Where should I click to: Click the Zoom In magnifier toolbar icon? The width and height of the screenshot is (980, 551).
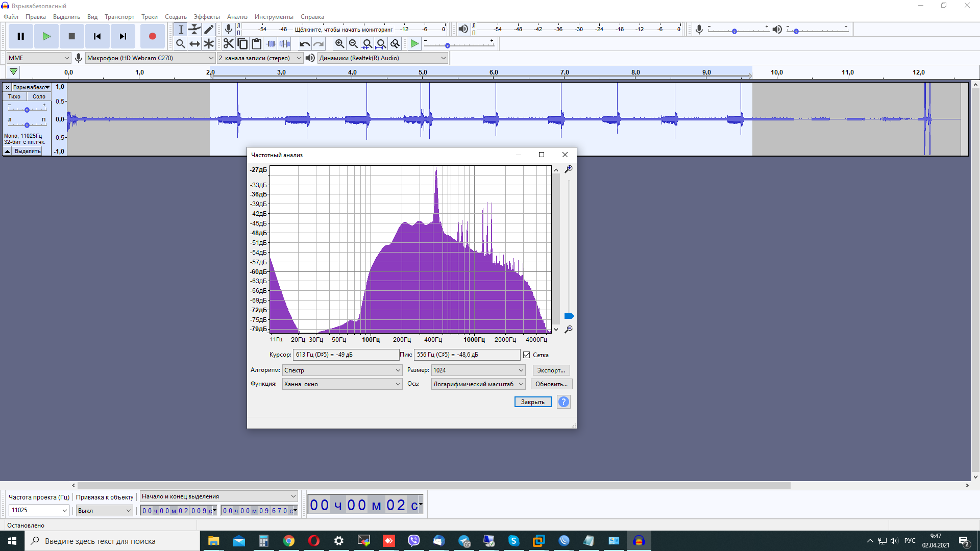point(339,44)
